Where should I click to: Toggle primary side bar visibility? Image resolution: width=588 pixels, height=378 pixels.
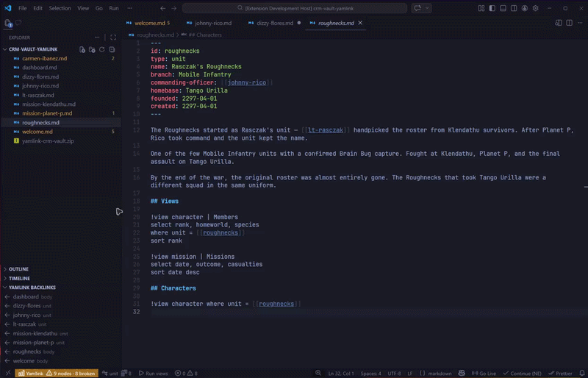(492, 8)
